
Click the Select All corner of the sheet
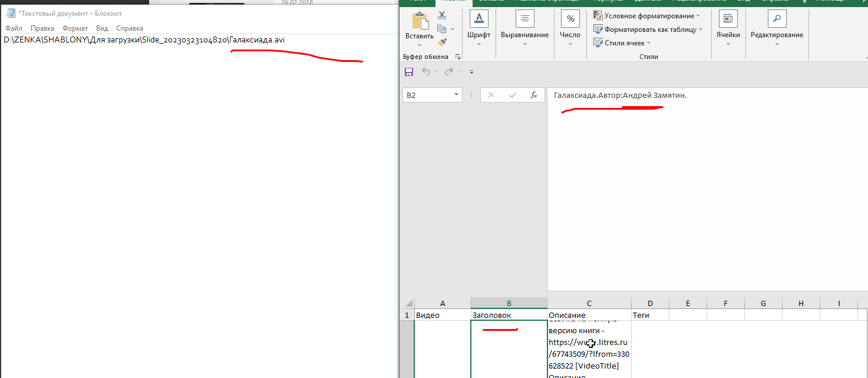coord(407,303)
